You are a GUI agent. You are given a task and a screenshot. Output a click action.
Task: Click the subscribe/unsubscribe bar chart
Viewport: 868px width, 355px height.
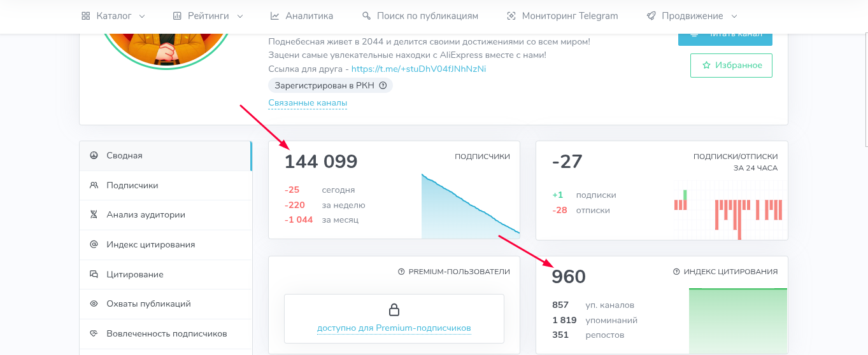pyautogui.click(x=728, y=209)
